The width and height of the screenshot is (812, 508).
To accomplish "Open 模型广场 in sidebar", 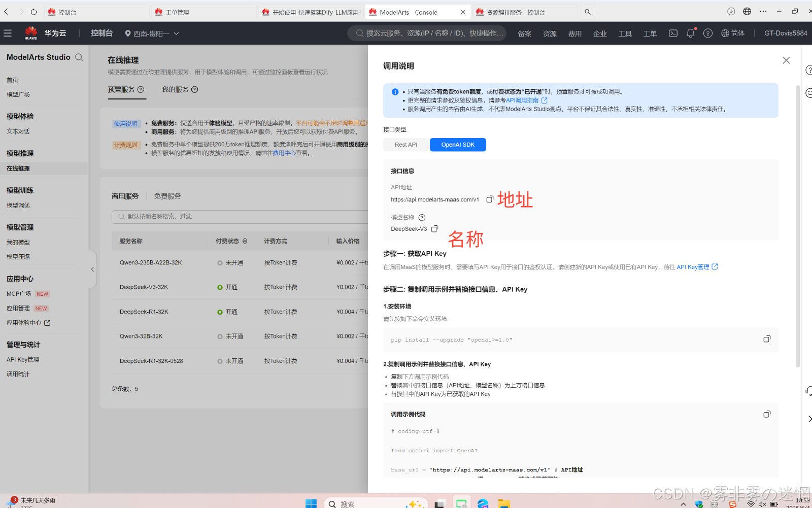I will (x=18, y=94).
